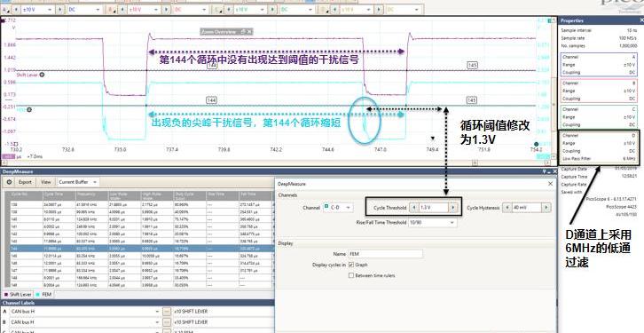
Task: Switch to the Shift Lever tab
Action: [x=17, y=294]
